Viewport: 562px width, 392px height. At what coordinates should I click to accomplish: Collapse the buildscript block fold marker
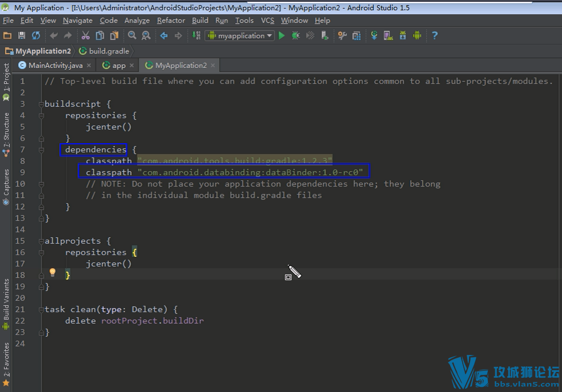tap(41, 104)
